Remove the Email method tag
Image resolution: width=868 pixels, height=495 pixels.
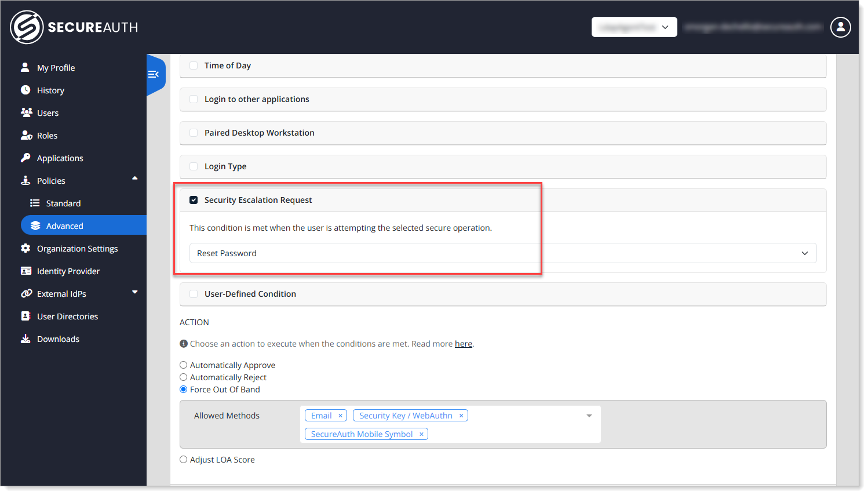click(341, 416)
